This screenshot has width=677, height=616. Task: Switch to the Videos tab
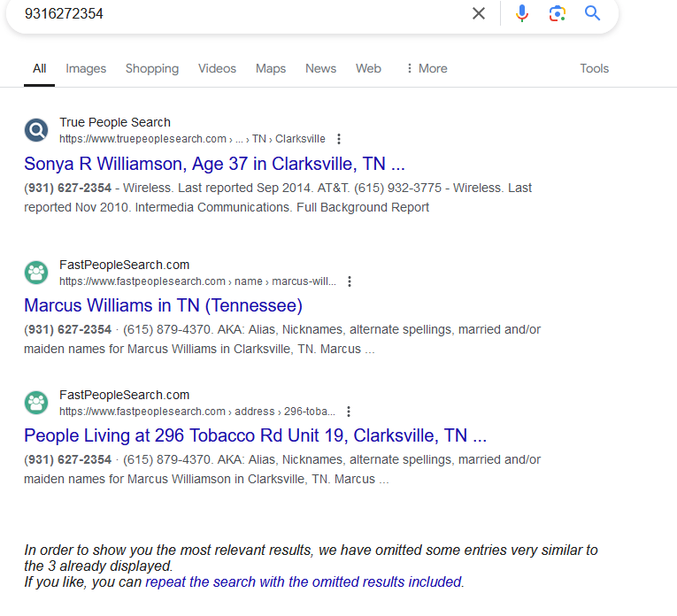217,68
